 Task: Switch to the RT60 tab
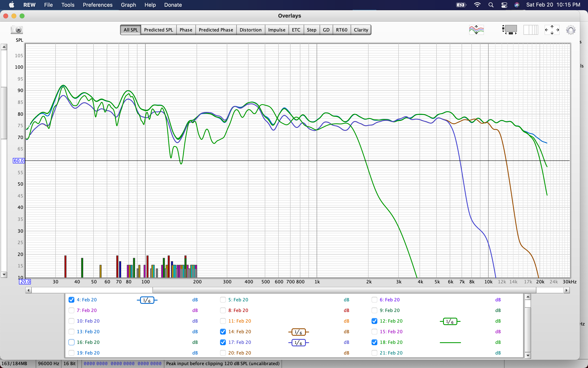coord(341,30)
